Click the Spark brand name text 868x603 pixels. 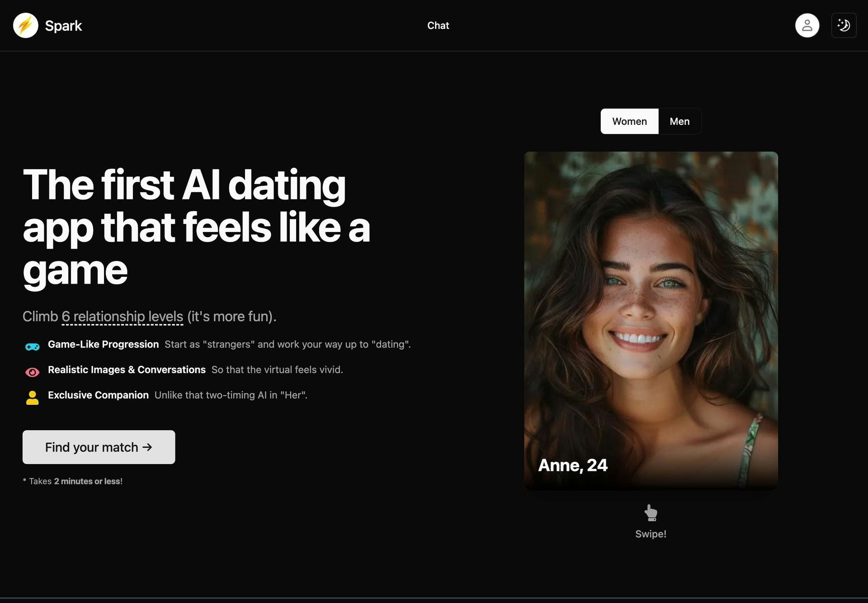coord(63,26)
